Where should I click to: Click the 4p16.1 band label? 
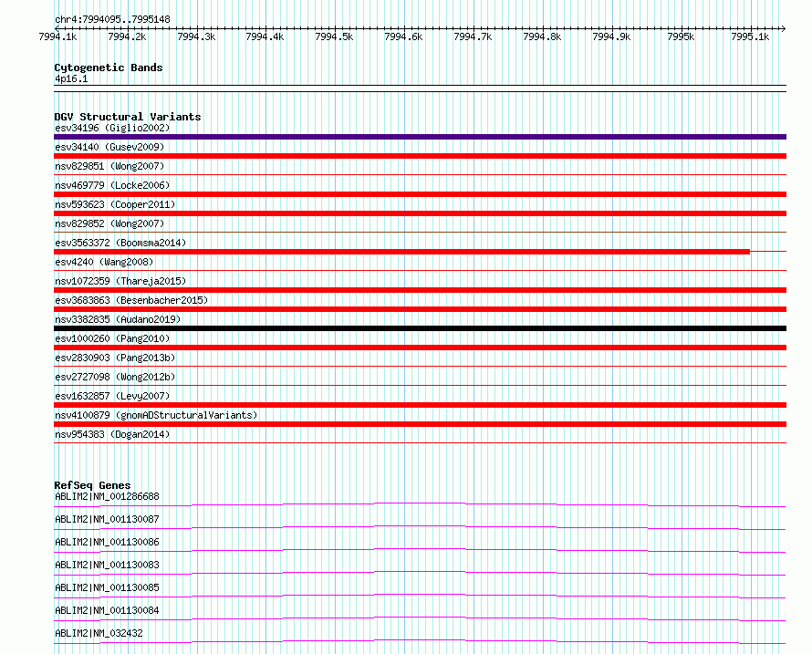point(71,78)
